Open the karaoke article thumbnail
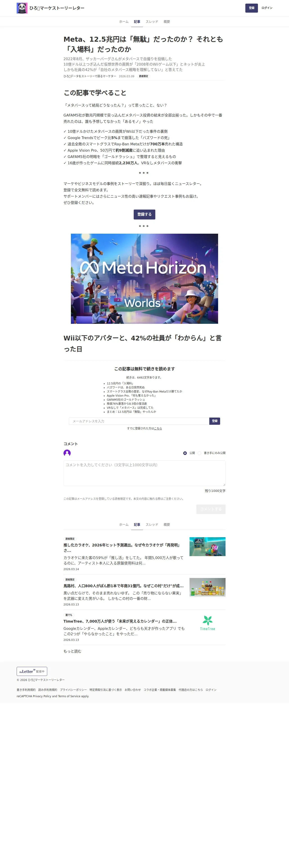 point(207,546)
